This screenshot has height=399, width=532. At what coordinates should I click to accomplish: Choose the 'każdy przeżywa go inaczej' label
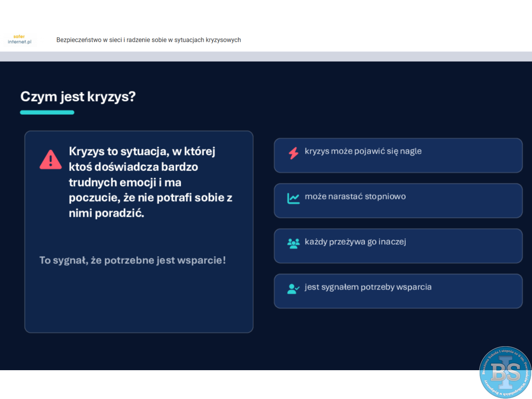[x=356, y=242]
